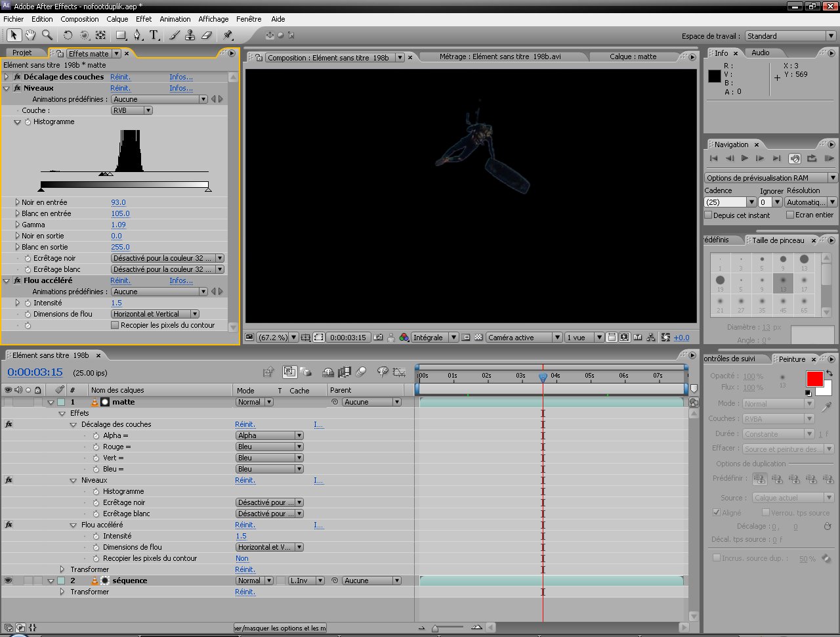Toggle the draft 3D cubes icon
This screenshot has height=637, width=840.
(x=306, y=372)
